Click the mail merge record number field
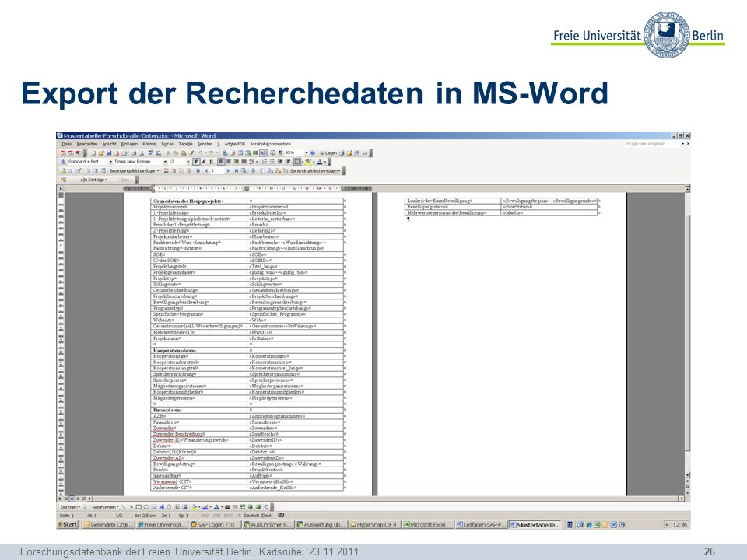Screen dimensions: 747x560 pyautogui.click(x=217, y=170)
